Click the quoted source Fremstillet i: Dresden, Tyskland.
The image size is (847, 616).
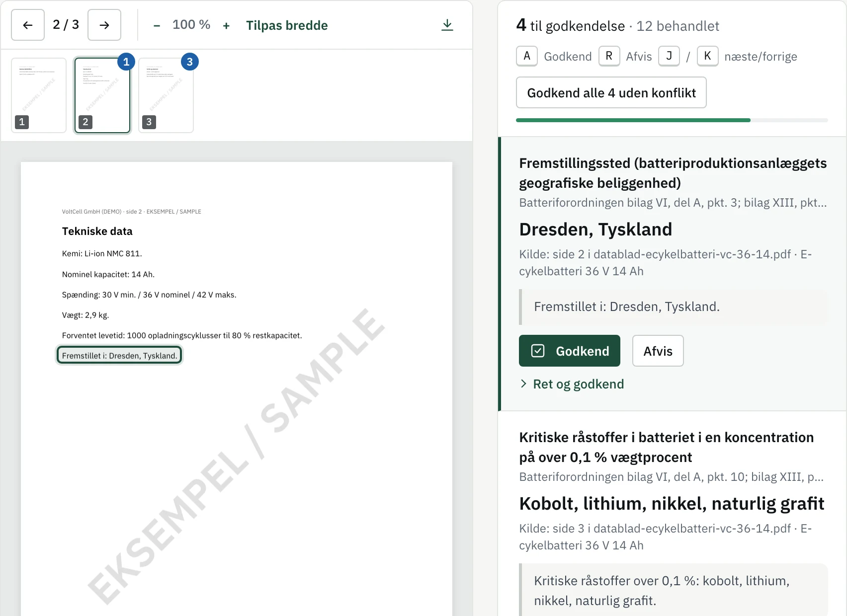(x=674, y=307)
